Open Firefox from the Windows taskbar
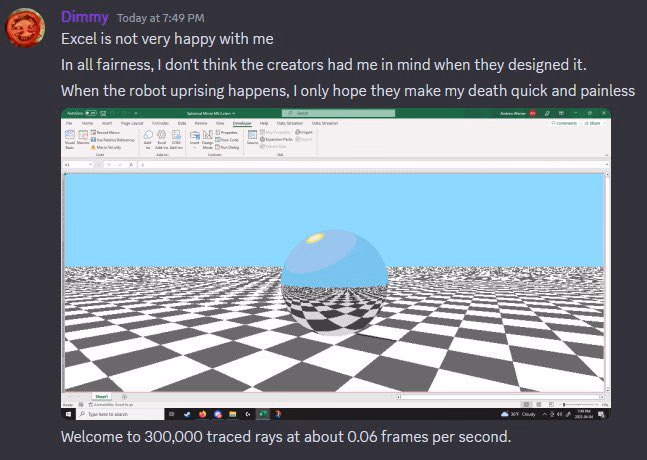This screenshot has height=460, width=647. pos(202,414)
